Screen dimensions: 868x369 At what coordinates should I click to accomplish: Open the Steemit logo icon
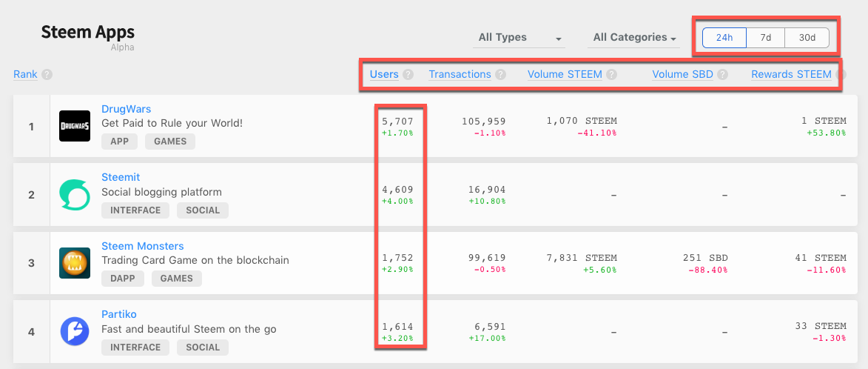tap(75, 194)
